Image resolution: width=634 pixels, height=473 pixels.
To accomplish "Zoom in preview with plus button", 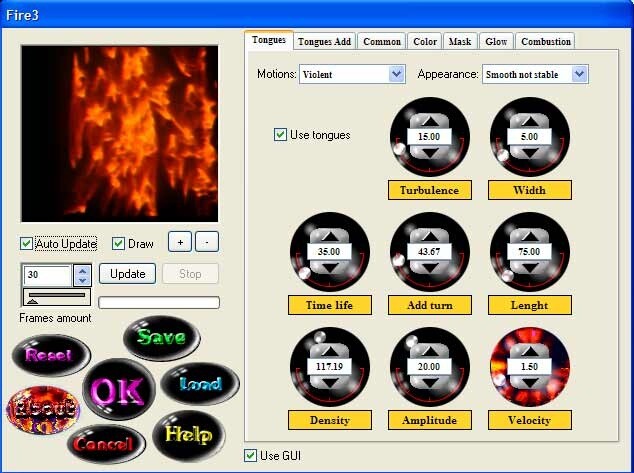I will pyautogui.click(x=180, y=242).
